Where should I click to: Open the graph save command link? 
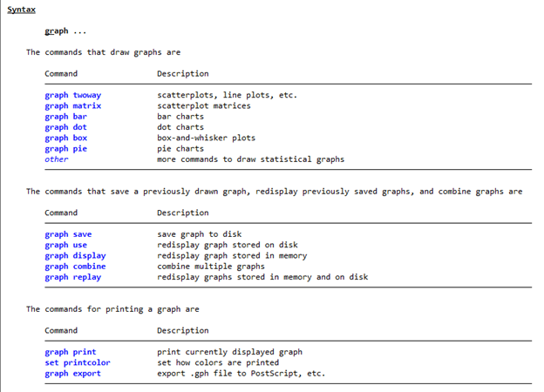click(68, 234)
